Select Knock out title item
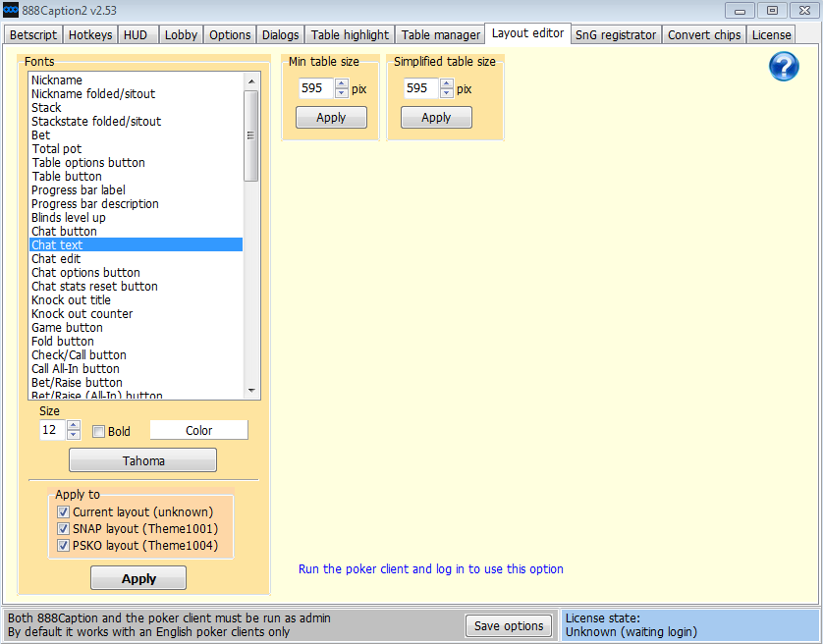This screenshot has height=644, width=823. tap(136, 299)
